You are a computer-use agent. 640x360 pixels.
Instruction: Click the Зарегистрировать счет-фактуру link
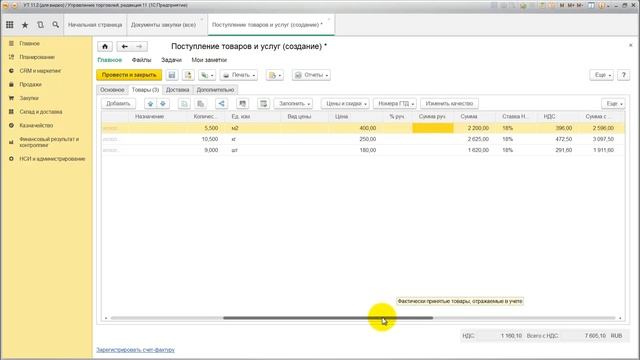coord(136,350)
